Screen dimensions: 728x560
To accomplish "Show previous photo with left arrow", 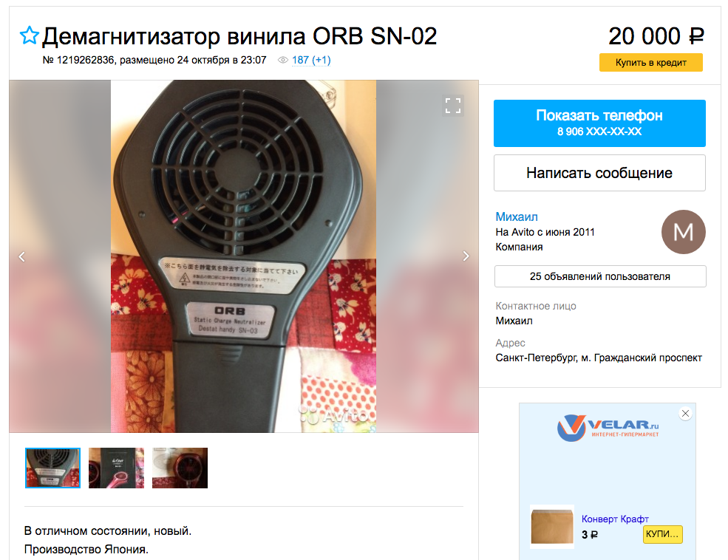I will [x=22, y=256].
